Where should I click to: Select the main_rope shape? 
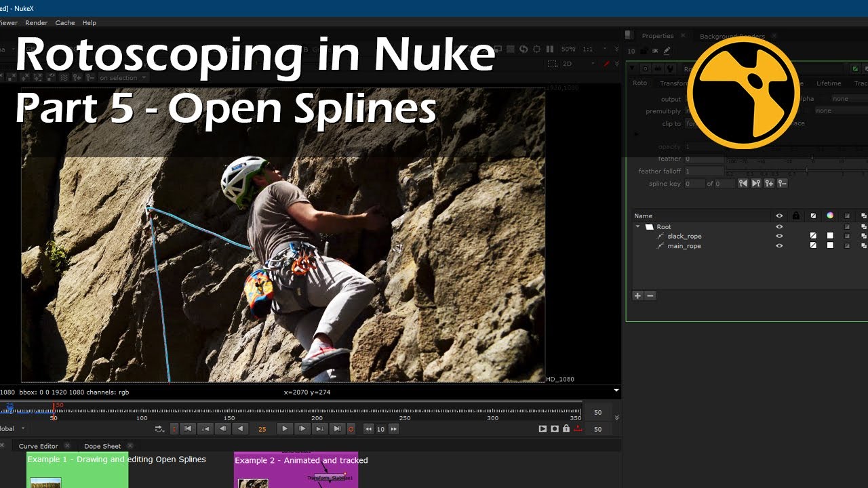pos(684,246)
